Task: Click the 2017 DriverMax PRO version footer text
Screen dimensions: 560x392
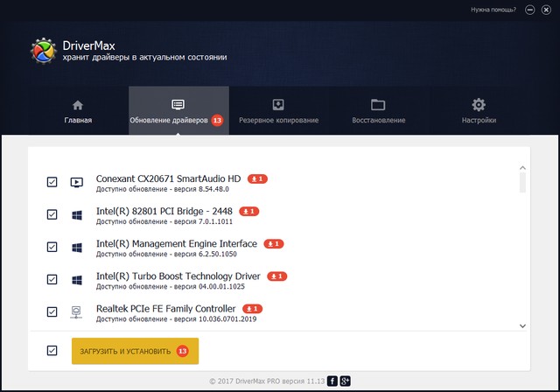Action: pos(267,381)
